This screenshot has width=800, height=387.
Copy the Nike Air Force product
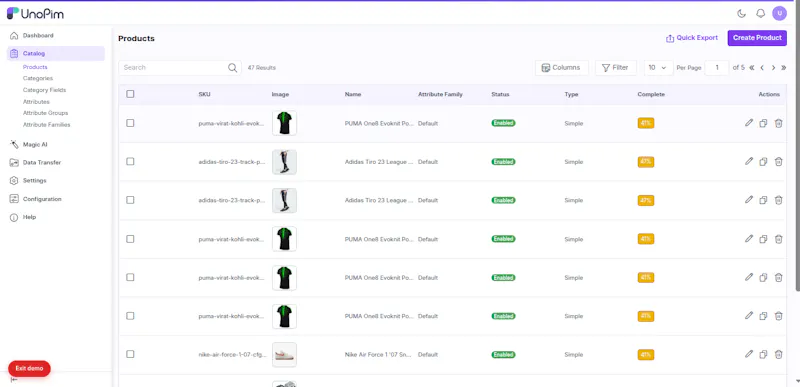click(763, 354)
